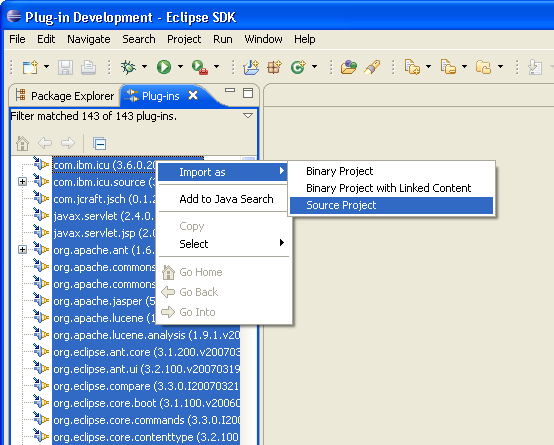The image size is (554, 445).
Task: Click the Last Edit Location icon
Action: [x=535, y=67]
